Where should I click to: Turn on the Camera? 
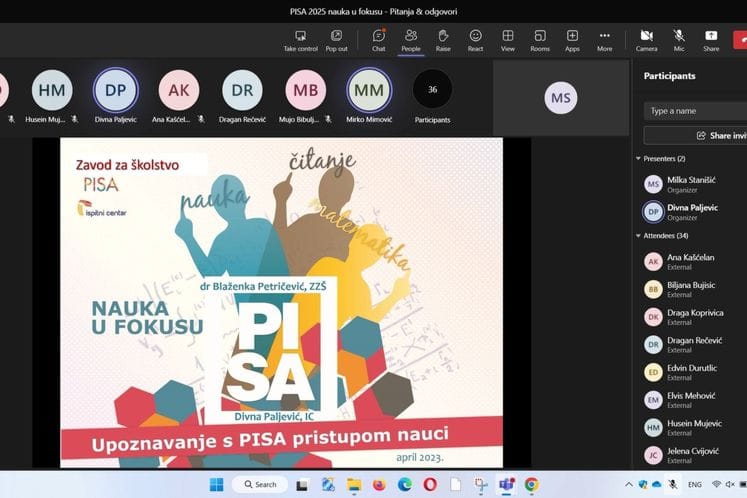(x=646, y=41)
